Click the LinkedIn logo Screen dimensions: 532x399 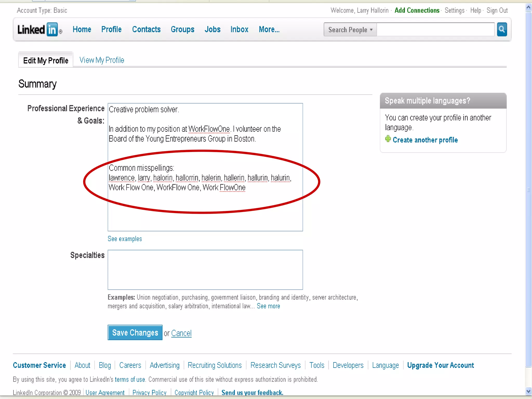[x=39, y=30]
